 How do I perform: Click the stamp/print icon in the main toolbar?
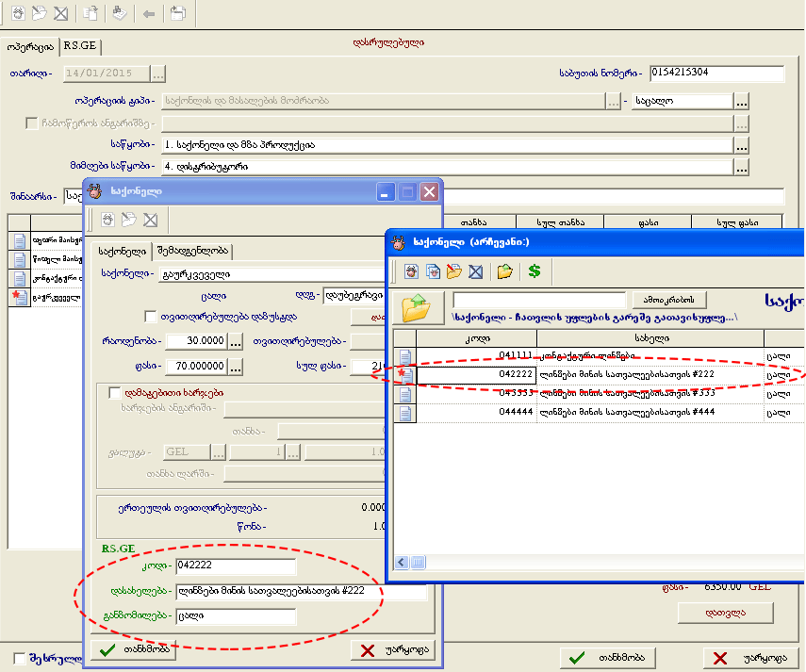tap(120, 13)
